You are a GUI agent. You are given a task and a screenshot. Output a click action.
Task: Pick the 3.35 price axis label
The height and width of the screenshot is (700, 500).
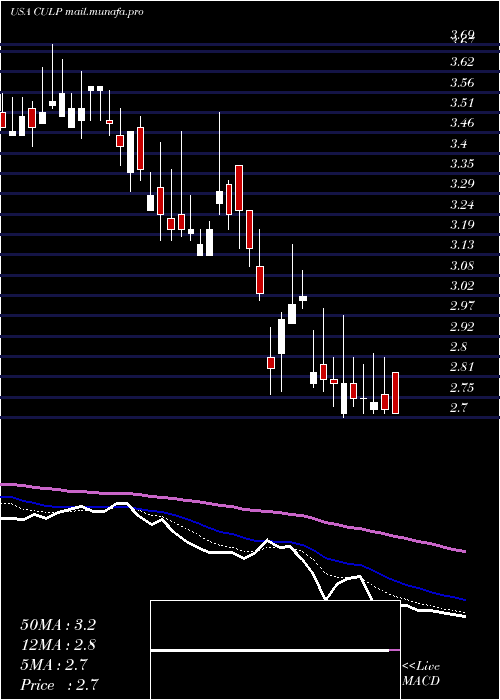click(462, 163)
